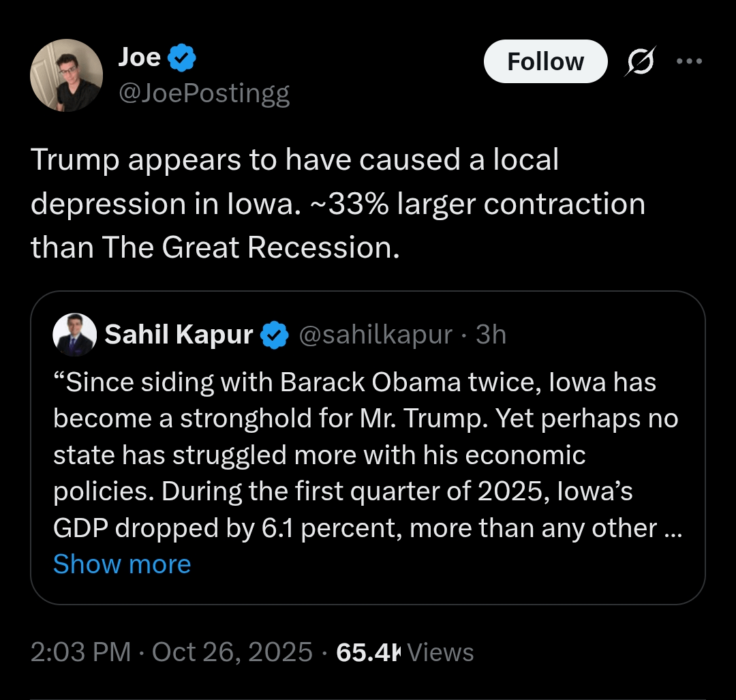This screenshot has height=700, width=736.
Task: Open the @JoePostingg handle link
Action: click(x=204, y=93)
